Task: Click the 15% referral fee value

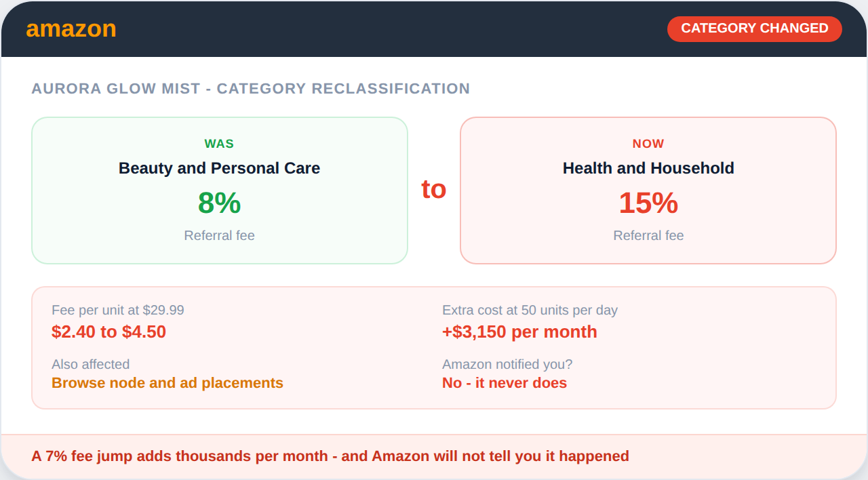Action: (x=648, y=203)
